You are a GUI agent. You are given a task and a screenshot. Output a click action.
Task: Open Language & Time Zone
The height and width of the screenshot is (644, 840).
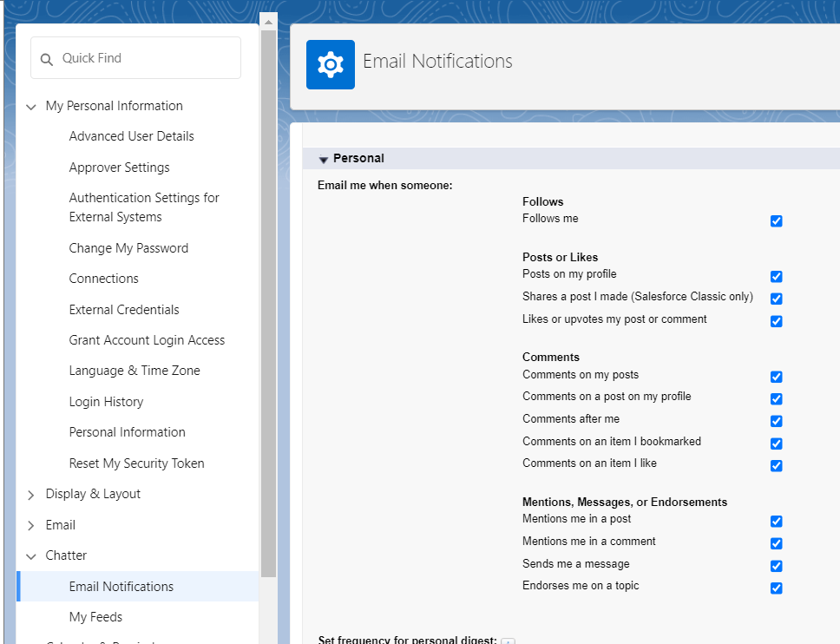pos(135,371)
